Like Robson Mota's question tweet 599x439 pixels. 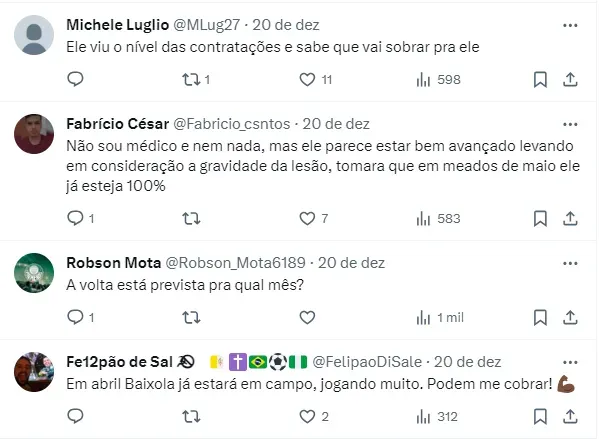point(307,318)
